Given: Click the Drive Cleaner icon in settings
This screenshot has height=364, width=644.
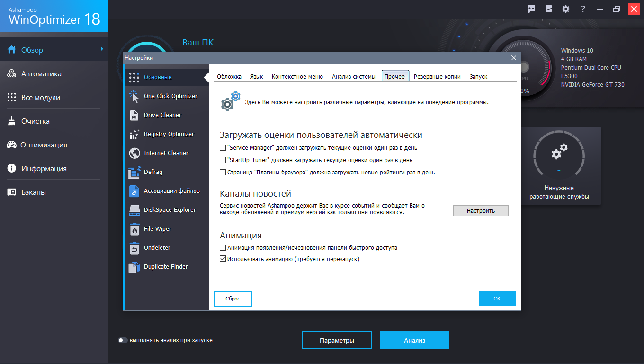Looking at the screenshot, I should pyautogui.click(x=134, y=115).
